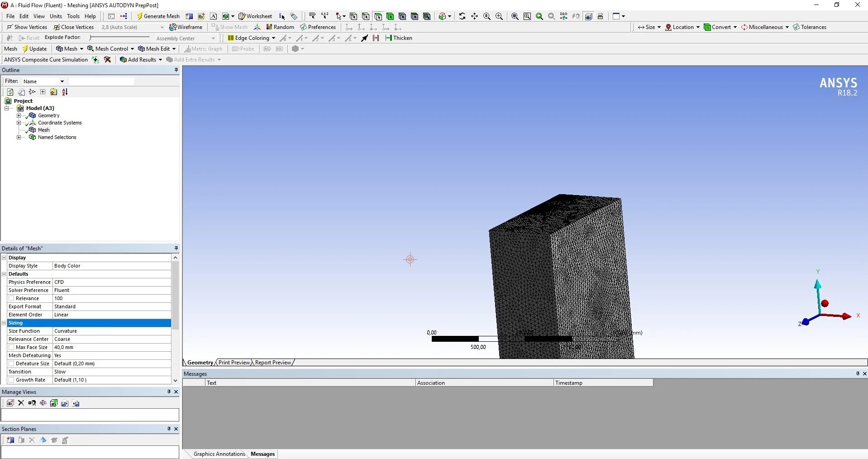Open the Edit menu
This screenshot has width=868, height=459.
point(24,16)
